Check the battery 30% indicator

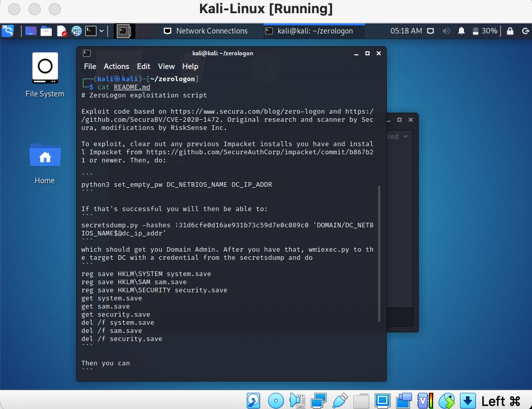(x=485, y=31)
